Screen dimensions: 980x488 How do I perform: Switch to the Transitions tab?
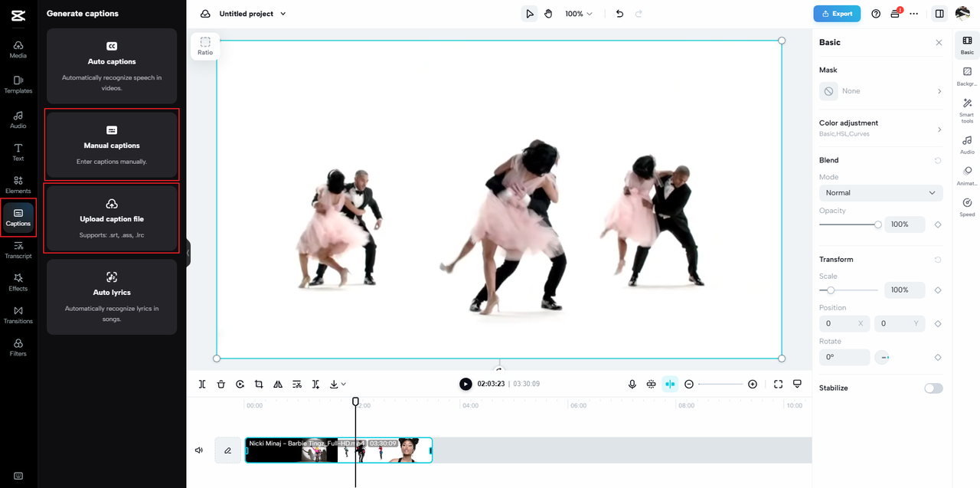[x=18, y=314]
